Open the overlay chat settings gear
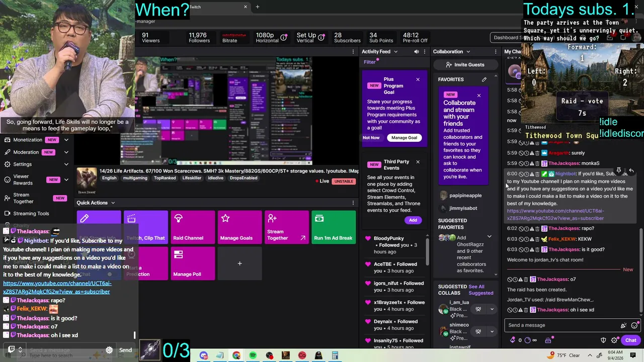 click(x=109, y=350)
